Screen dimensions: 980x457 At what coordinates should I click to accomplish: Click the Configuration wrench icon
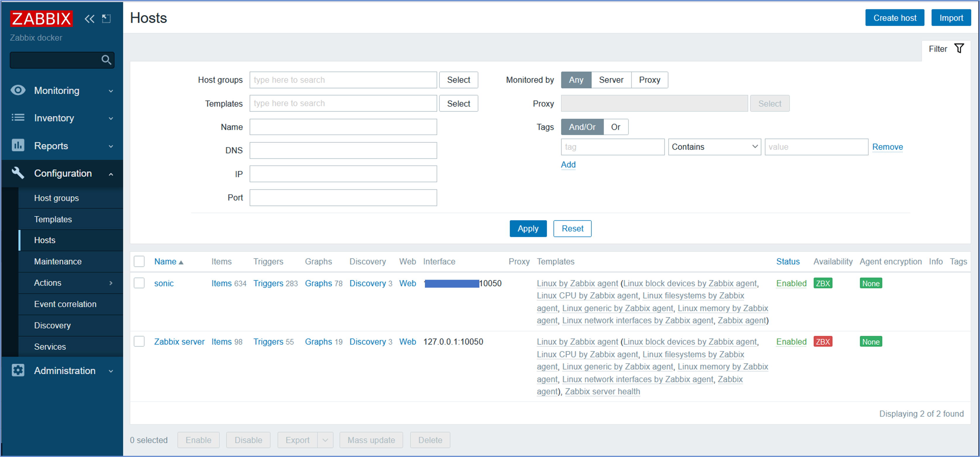18,173
